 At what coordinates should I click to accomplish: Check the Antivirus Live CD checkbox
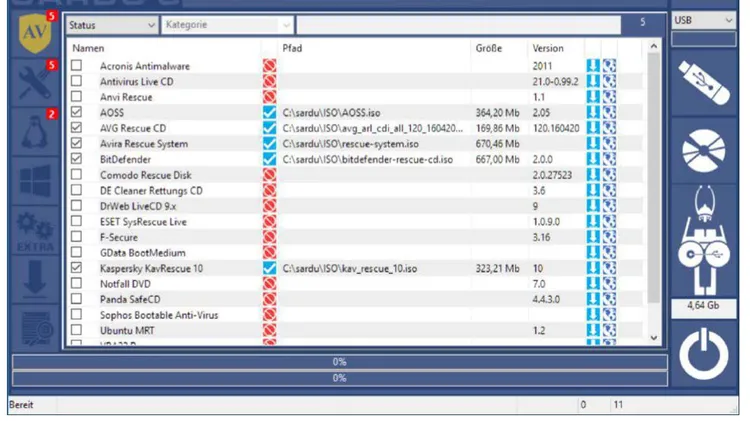click(77, 81)
